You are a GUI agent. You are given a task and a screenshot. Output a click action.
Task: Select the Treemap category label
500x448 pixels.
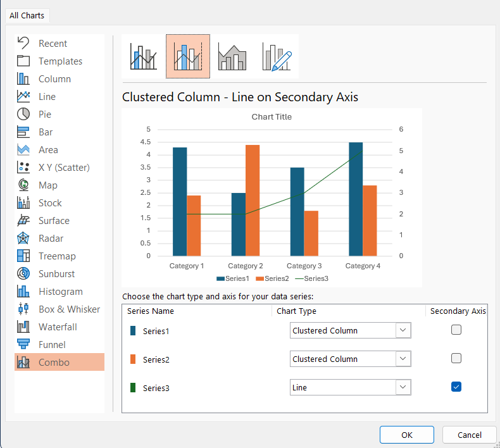pos(57,256)
